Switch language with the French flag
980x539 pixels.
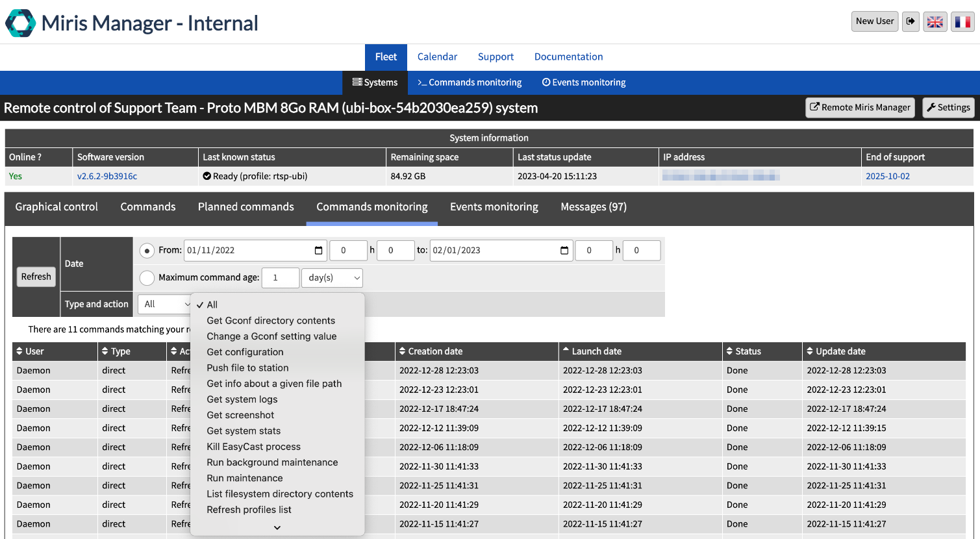(963, 22)
